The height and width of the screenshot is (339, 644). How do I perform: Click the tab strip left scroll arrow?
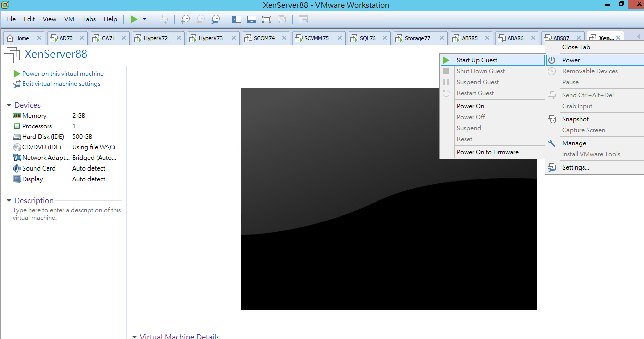pos(638,37)
